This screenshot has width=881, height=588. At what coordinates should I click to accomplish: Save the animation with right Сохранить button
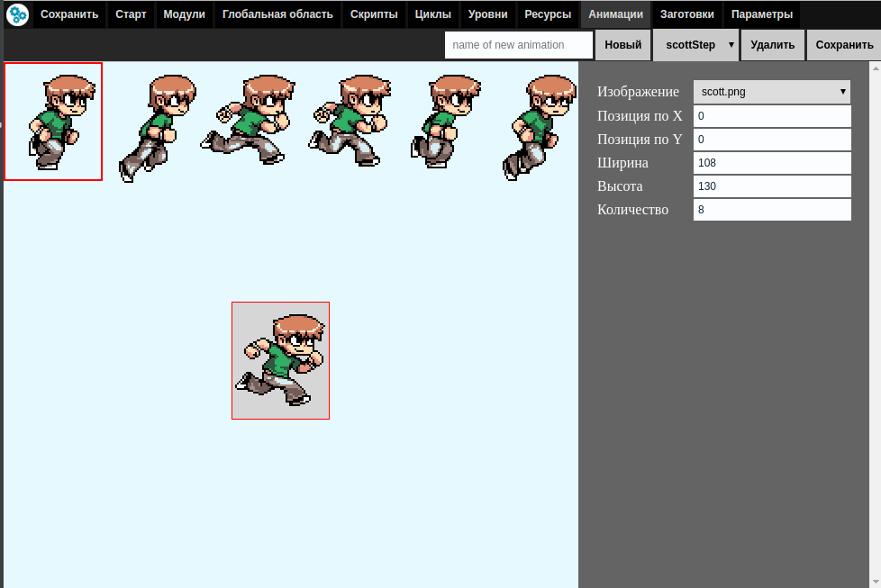click(844, 45)
